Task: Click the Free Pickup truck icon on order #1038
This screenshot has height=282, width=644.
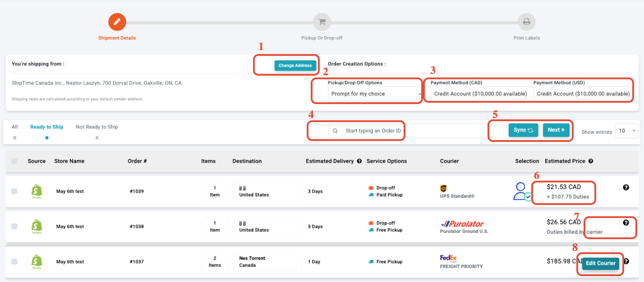Action: pyautogui.click(x=371, y=230)
